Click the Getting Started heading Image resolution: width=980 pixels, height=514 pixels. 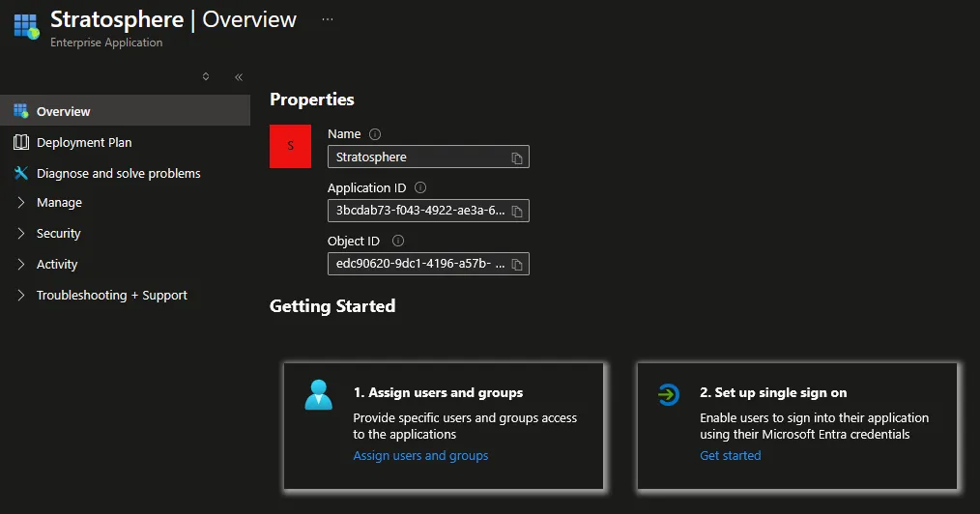click(x=332, y=306)
